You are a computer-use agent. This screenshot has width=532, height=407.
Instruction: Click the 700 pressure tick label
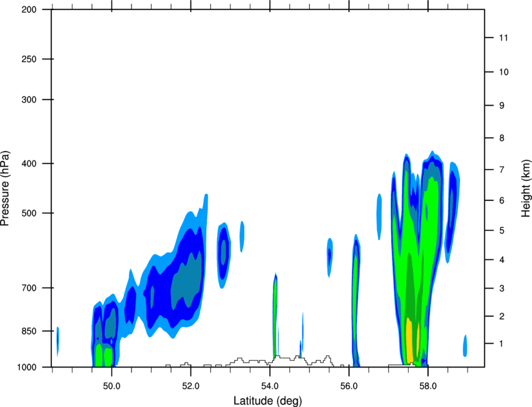(29, 288)
